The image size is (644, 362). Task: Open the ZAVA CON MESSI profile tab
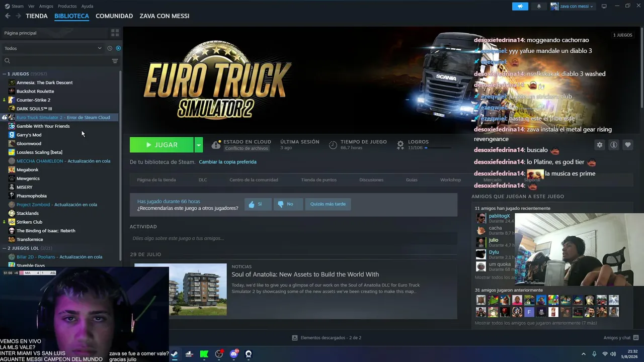(165, 16)
